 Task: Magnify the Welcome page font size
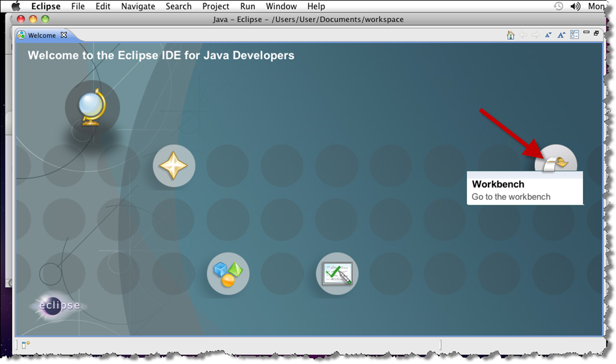(561, 35)
